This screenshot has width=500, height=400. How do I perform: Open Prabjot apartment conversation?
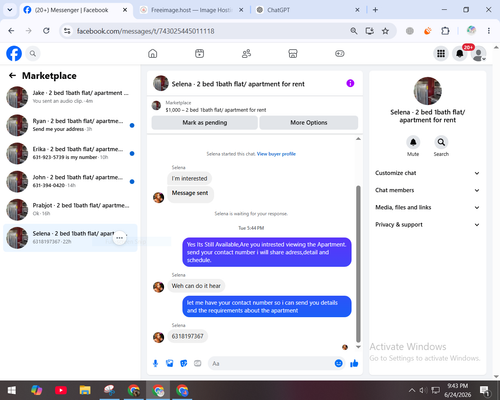point(70,209)
